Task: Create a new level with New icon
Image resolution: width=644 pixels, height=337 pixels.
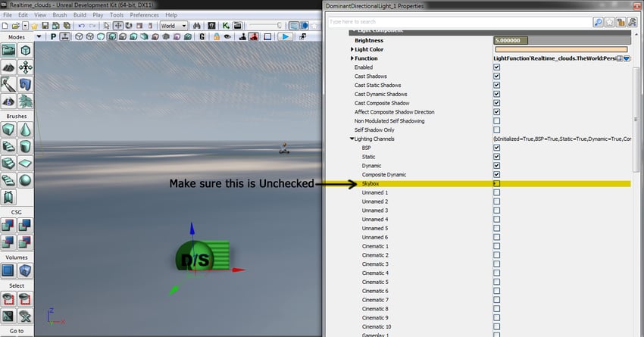Action: [x=5, y=26]
